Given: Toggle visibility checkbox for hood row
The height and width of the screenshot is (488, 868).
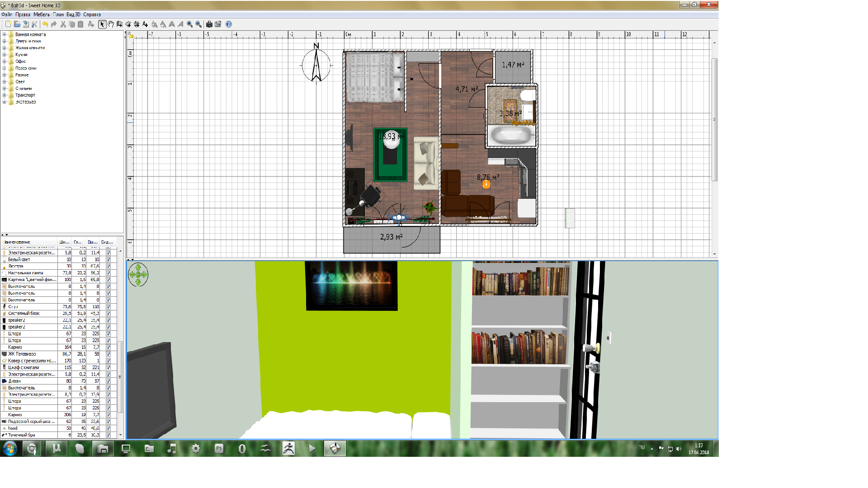Looking at the screenshot, I should 108,428.
